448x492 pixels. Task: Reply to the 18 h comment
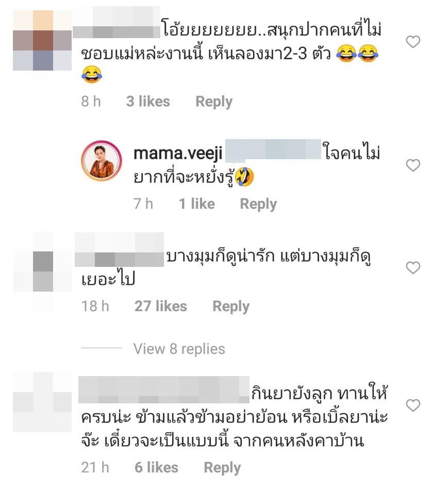[x=231, y=306]
